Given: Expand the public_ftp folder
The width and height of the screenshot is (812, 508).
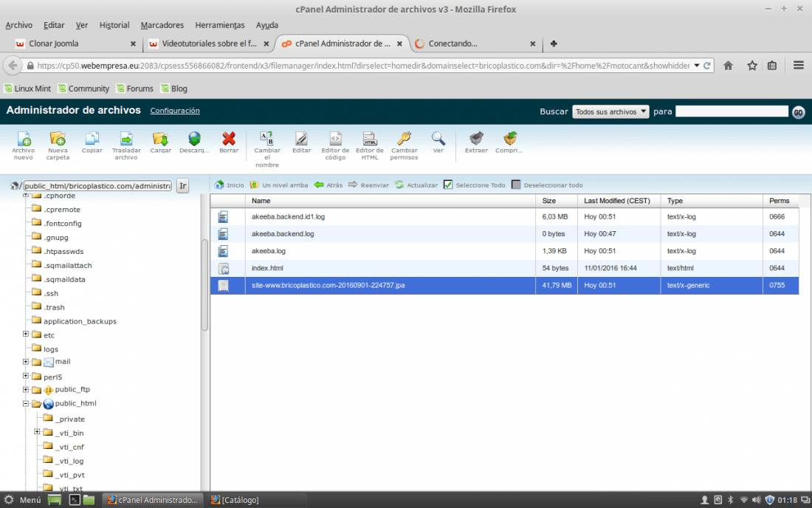Looking at the screenshot, I should (26, 389).
